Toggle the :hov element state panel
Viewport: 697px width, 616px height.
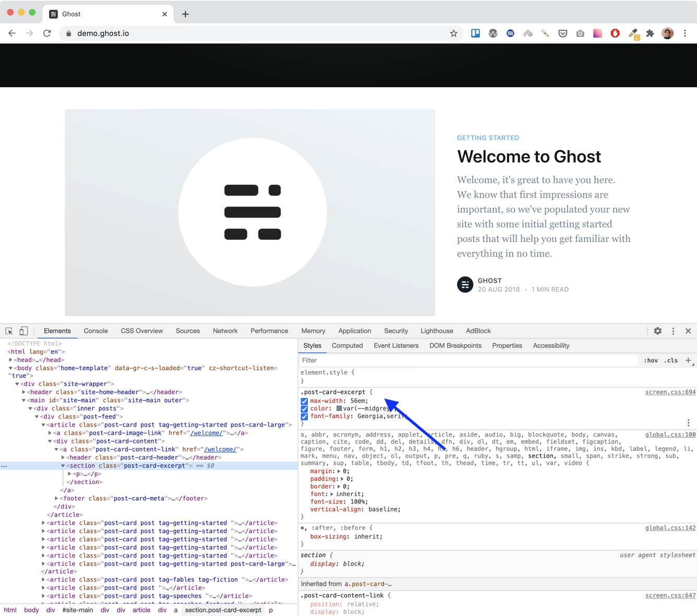[651, 360]
